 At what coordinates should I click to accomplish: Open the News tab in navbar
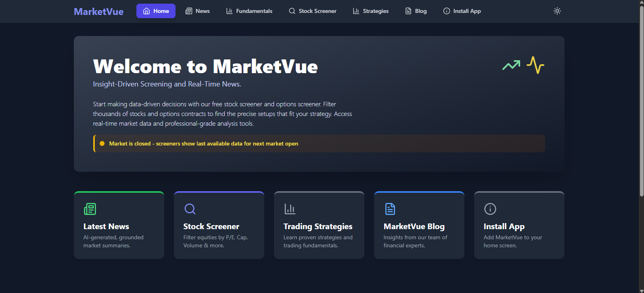197,11
